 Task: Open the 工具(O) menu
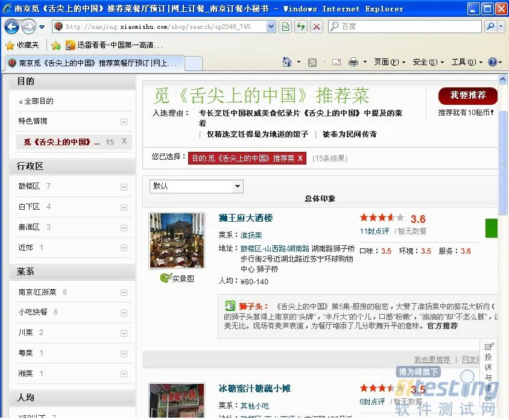[467, 62]
